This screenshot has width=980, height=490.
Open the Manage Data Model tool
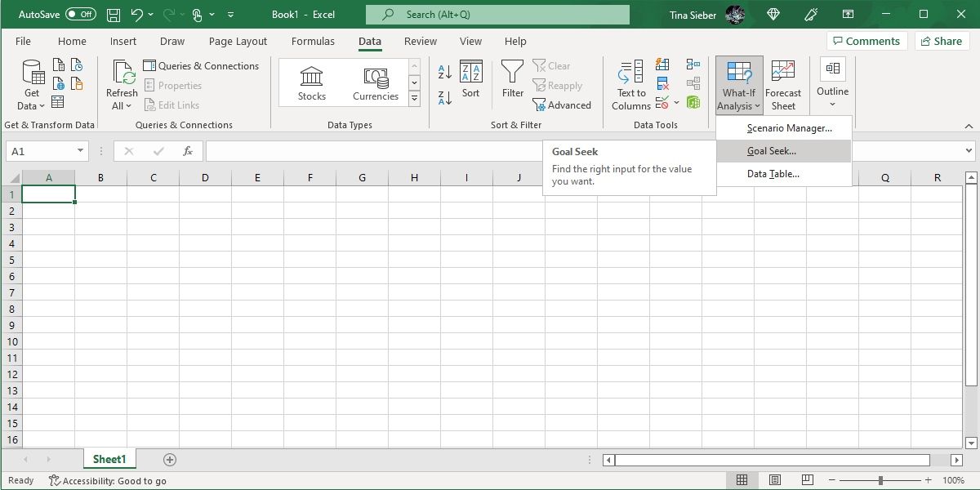pos(693,102)
